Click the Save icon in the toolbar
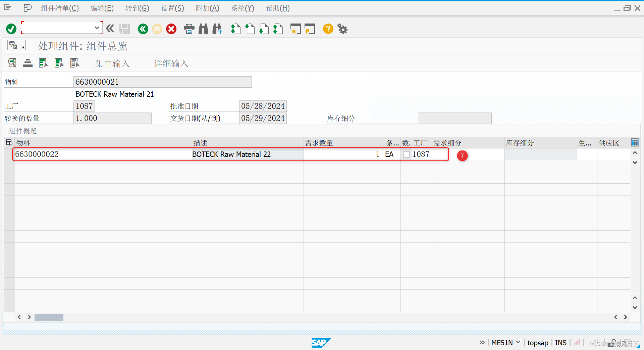The height and width of the screenshot is (350, 644). (124, 29)
